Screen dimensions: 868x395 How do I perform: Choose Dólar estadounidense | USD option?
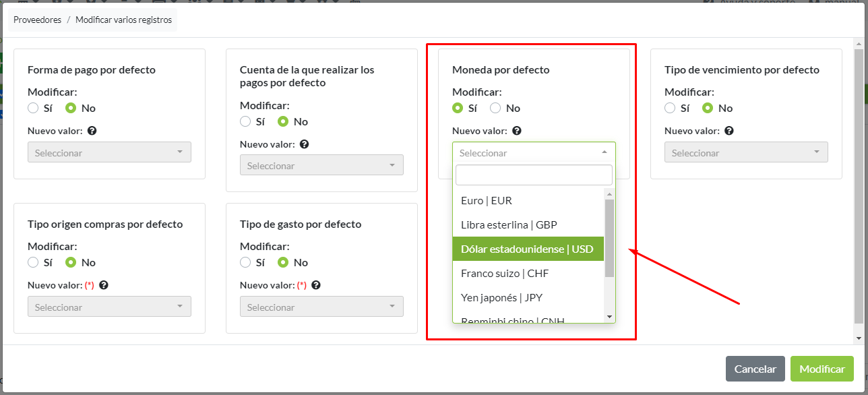click(527, 249)
